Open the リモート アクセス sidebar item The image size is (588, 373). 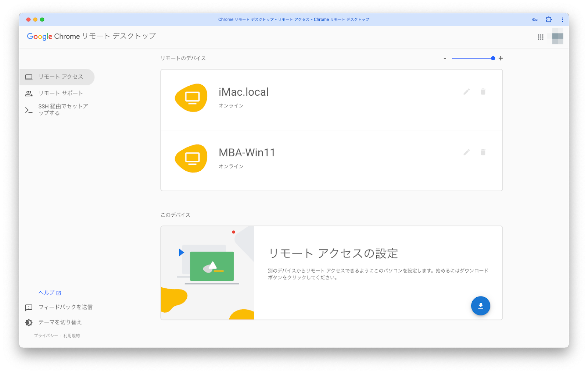(x=57, y=77)
